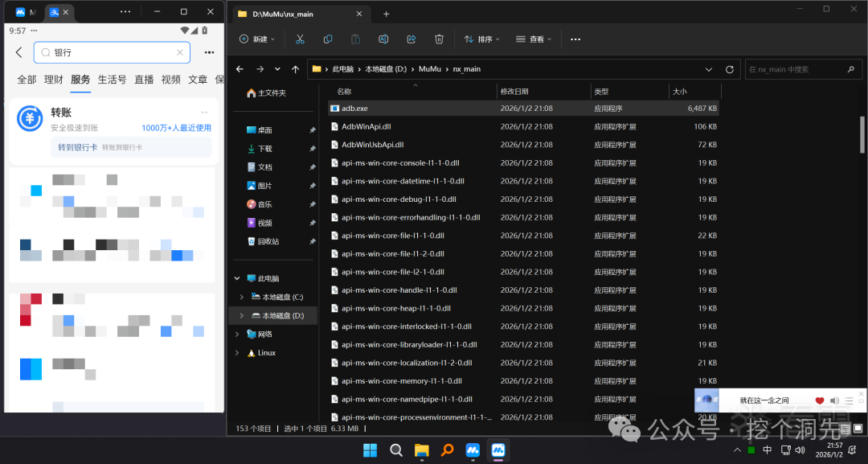The width and height of the screenshot is (868, 464).
Task: Open the 查看 (View) dropdown
Action: pyautogui.click(x=534, y=39)
